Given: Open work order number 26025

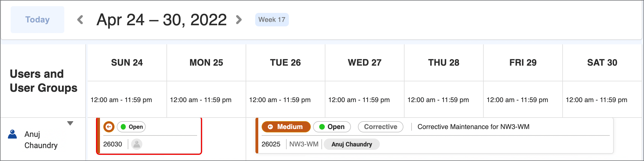Looking at the screenshot, I should 271,144.
